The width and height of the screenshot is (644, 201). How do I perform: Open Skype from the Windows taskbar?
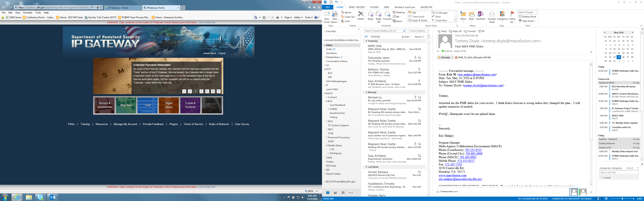pyautogui.click(x=40, y=197)
